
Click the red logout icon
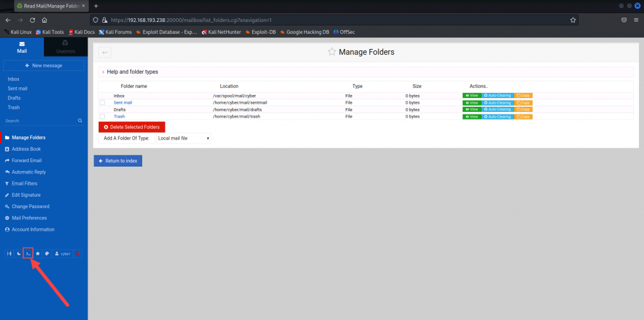(78, 253)
